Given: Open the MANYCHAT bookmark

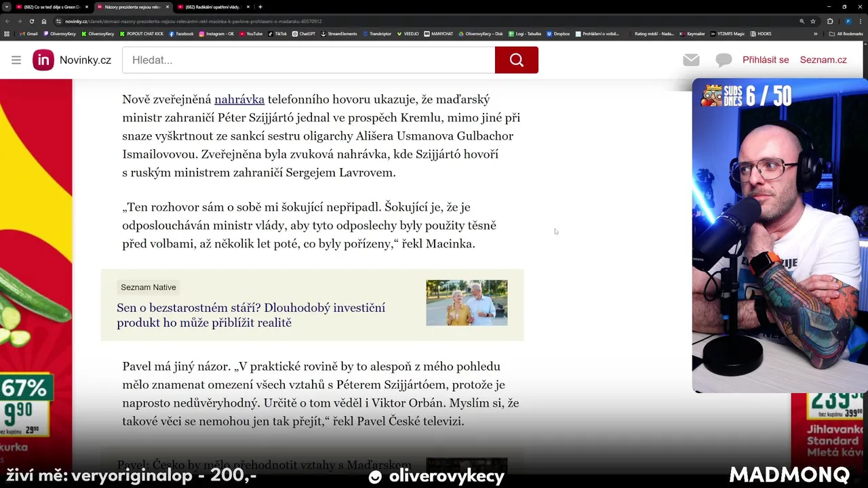Looking at the screenshot, I should click(439, 34).
